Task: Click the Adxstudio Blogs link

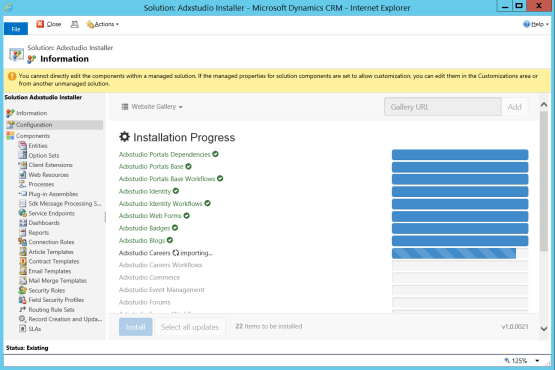Action: [142, 240]
